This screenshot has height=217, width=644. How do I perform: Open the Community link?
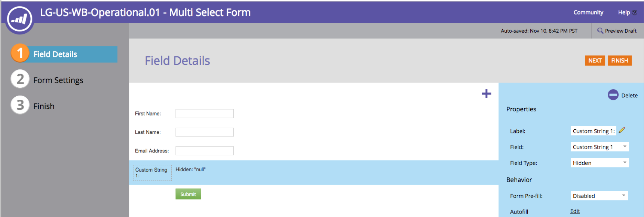click(x=588, y=12)
